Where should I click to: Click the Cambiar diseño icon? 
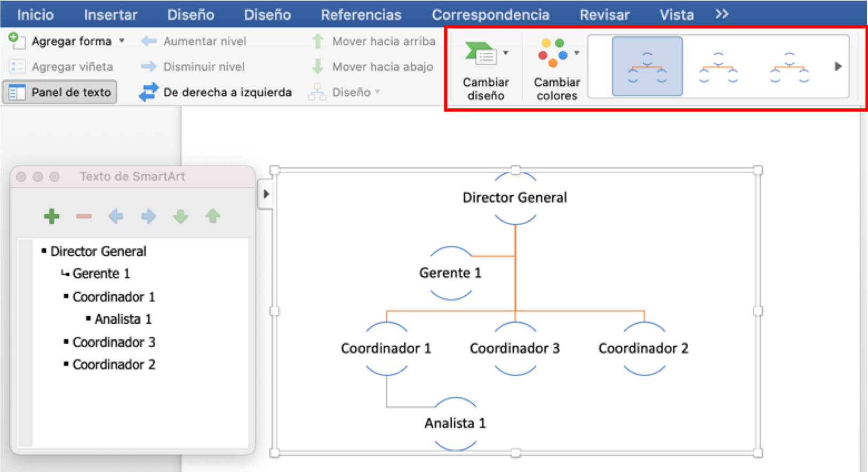click(481, 53)
